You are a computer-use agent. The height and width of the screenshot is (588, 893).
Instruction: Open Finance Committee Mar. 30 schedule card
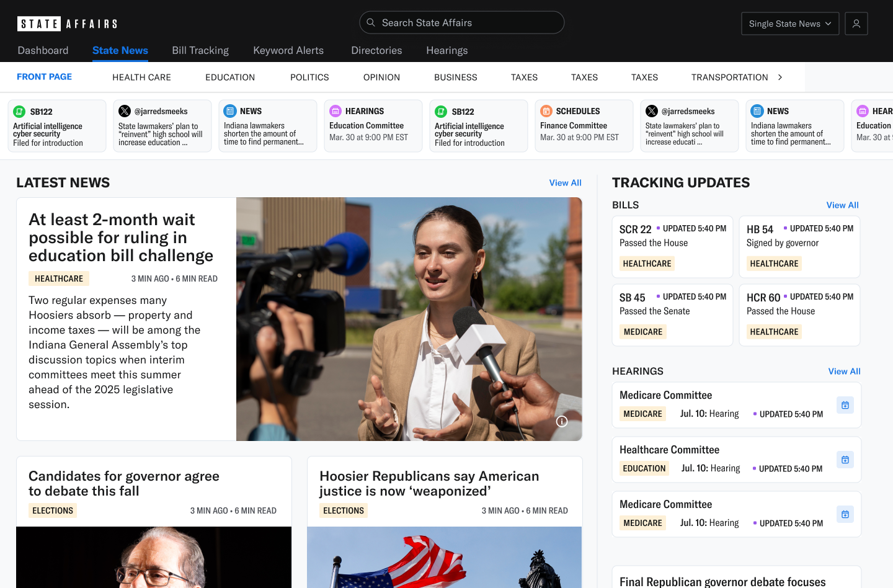tap(584, 126)
